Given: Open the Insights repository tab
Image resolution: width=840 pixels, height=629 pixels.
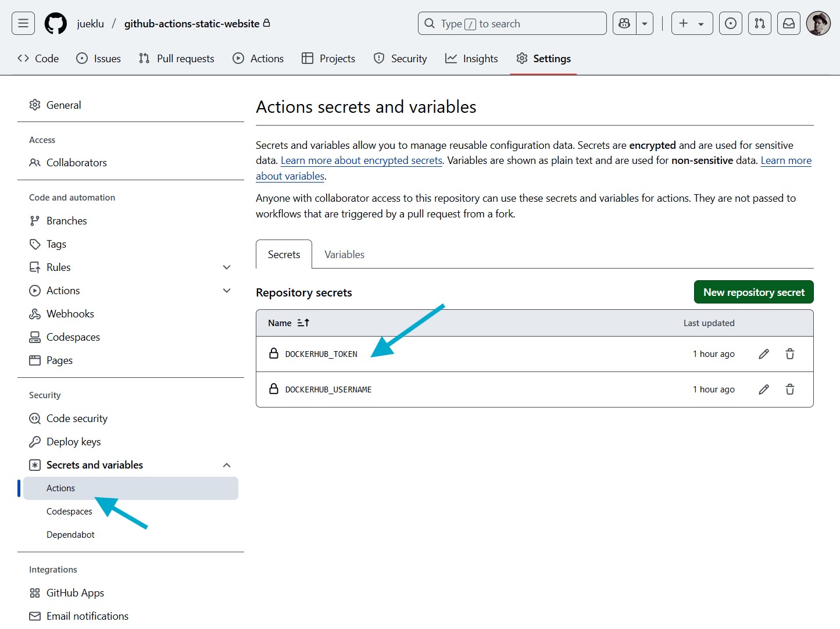Looking at the screenshot, I should (x=471, y=59).
